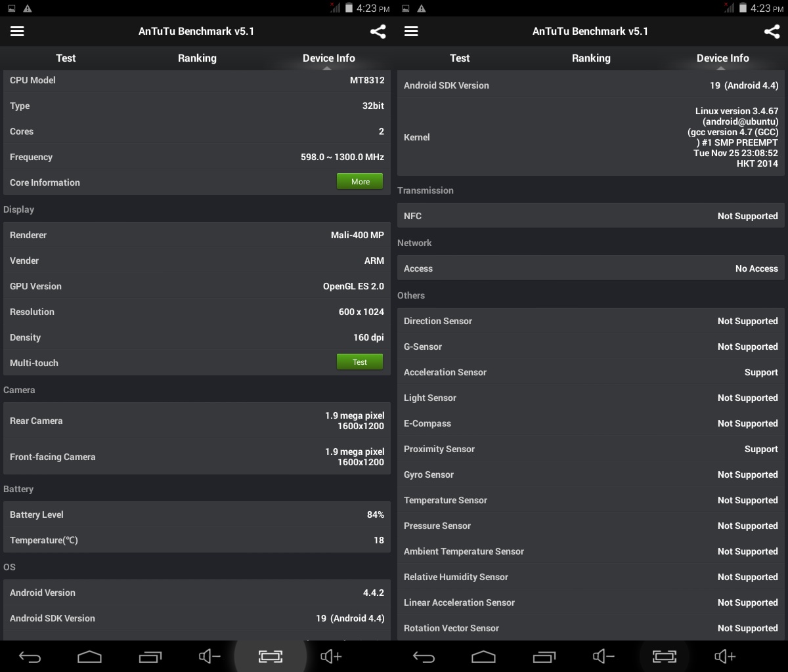Click the green Test button for Multi-touch
This screenshot has width=788, height=672.
pos(360,362)
